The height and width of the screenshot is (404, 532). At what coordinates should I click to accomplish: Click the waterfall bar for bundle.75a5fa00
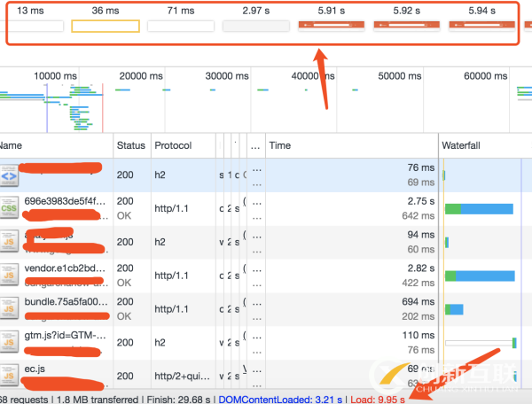coord(454,309)
